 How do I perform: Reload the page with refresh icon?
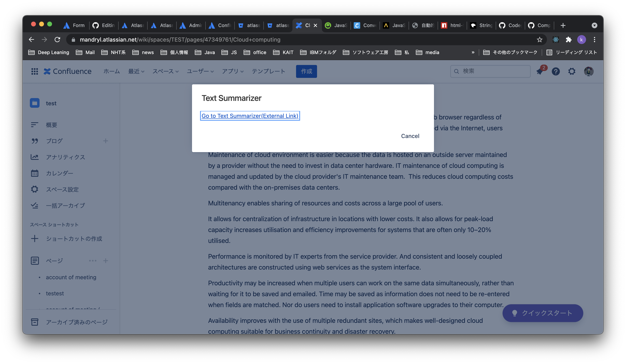point(57,40)
